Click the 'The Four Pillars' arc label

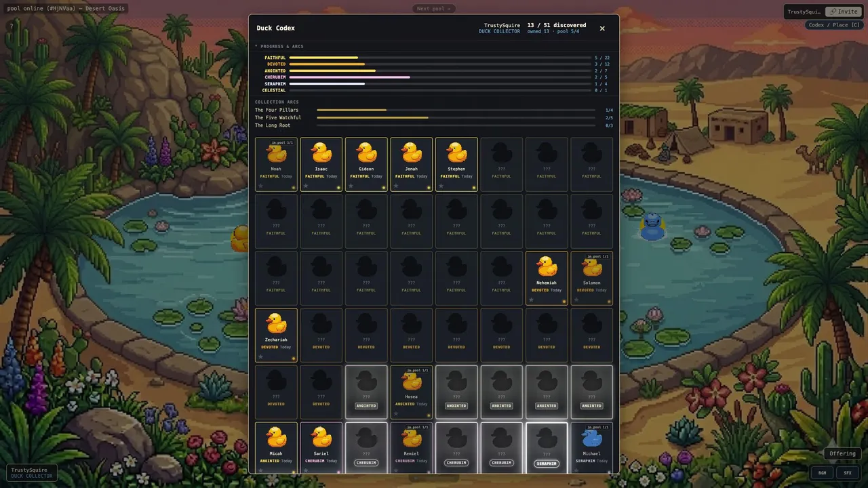[x=277, y=110]
